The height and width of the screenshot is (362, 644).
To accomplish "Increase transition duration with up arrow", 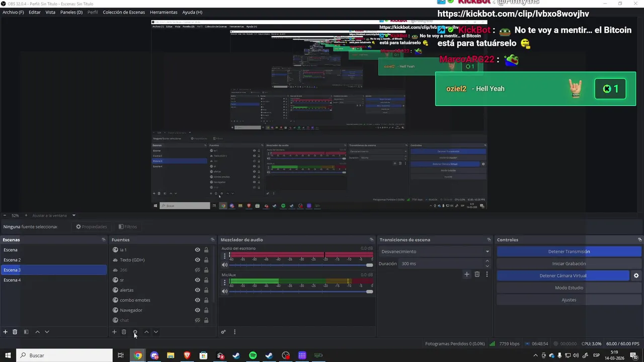I will (x=487, y=261).
